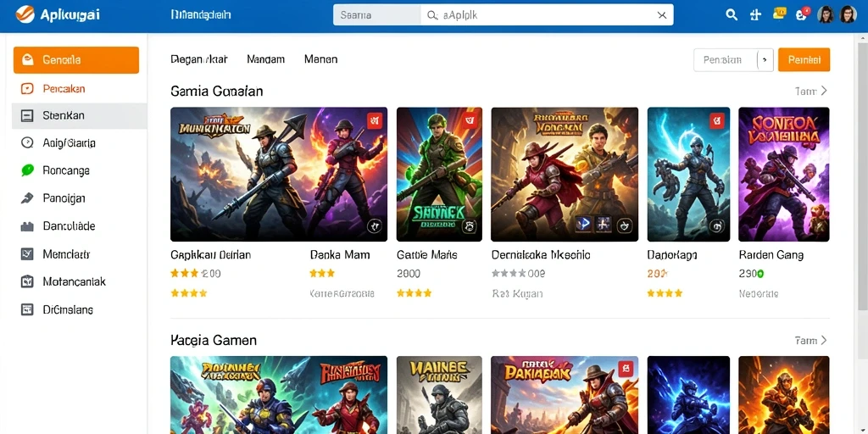Click the Danokaga game thumbnail
The image size is (868, 434).
tap(688, 175)
